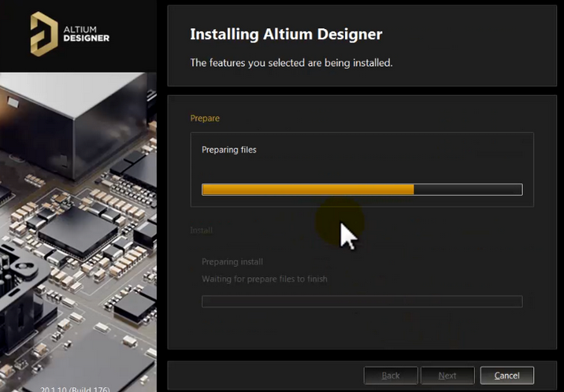
Task: Click 'The features you selected are being installed.' text
Action: point(291,63)
